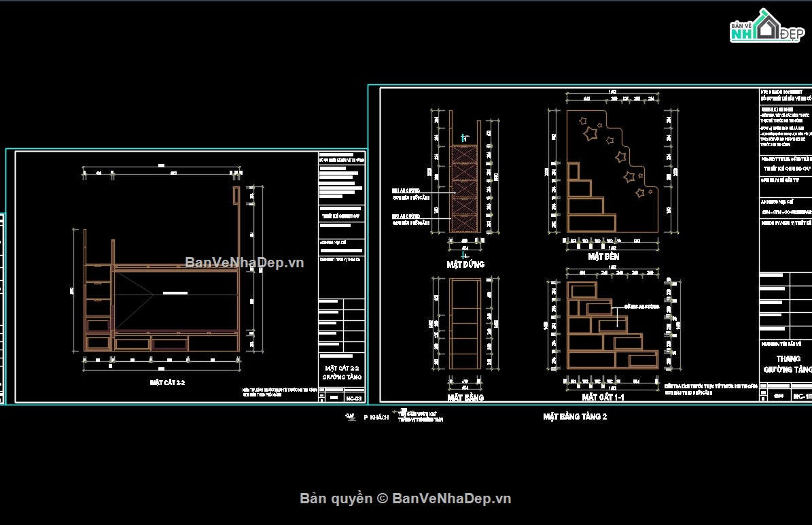Click the star-decorated side elevation drawing

point(612,171)
